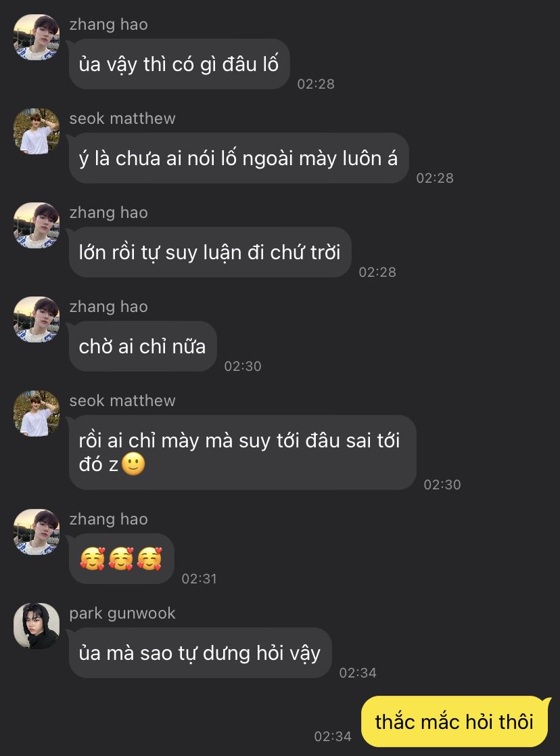The height and width of the screenshot is (756, 560).
Task: Open seok matthew's avatar at 02:28 message
Action: click(36, 131)
